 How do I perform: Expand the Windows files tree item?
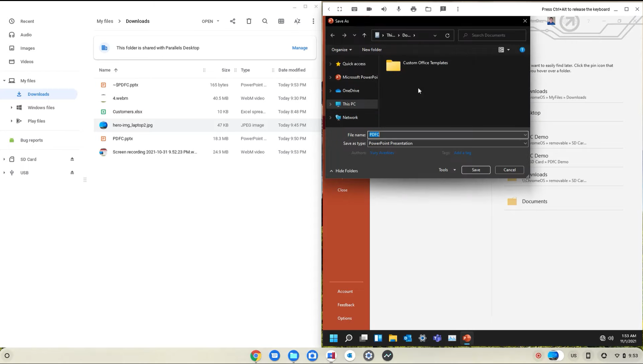pos(12,108)
